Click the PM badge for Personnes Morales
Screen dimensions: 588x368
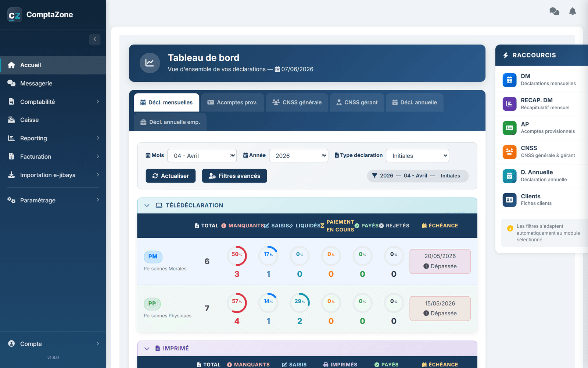153,256
